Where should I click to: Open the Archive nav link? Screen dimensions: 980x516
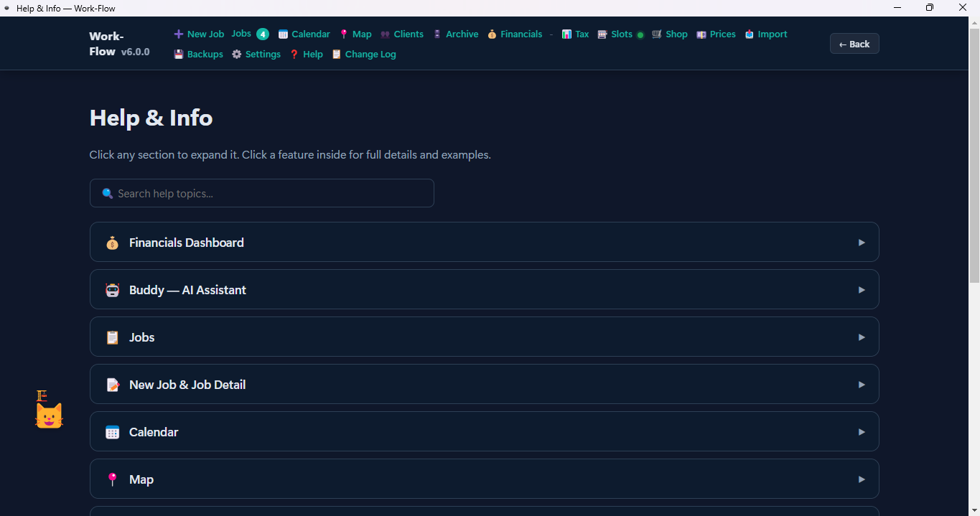tap(456, 34)
